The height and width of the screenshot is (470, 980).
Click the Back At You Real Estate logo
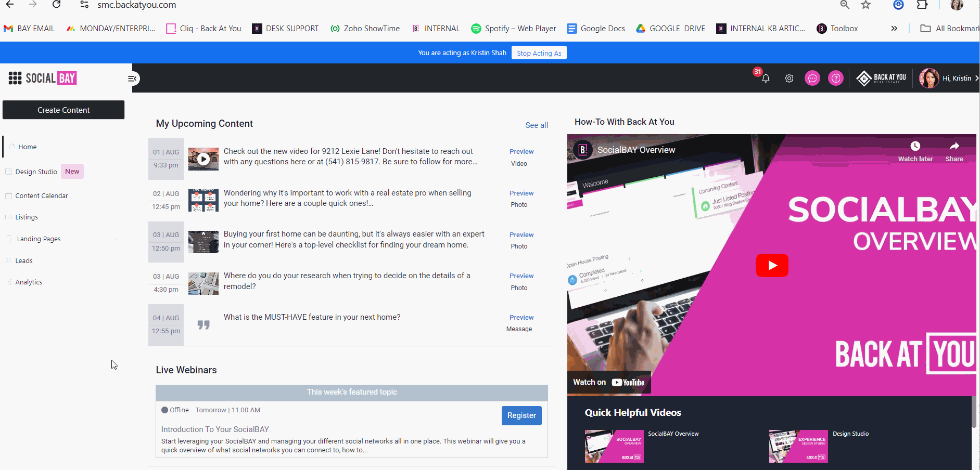click(x=881, y=79)
